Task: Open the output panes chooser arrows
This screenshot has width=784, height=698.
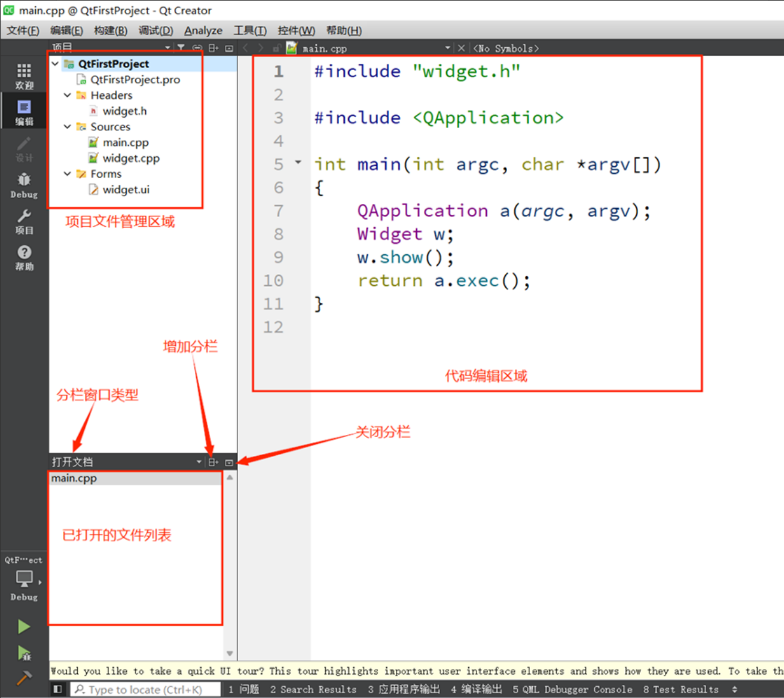Action: point(734,690)
